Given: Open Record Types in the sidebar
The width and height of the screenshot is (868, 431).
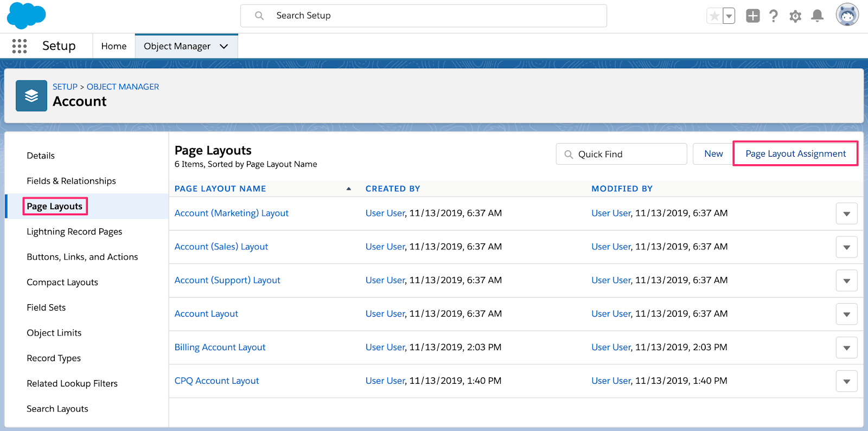Looking at the screenshot, I should pyautogui.click(x=54, y=358).
